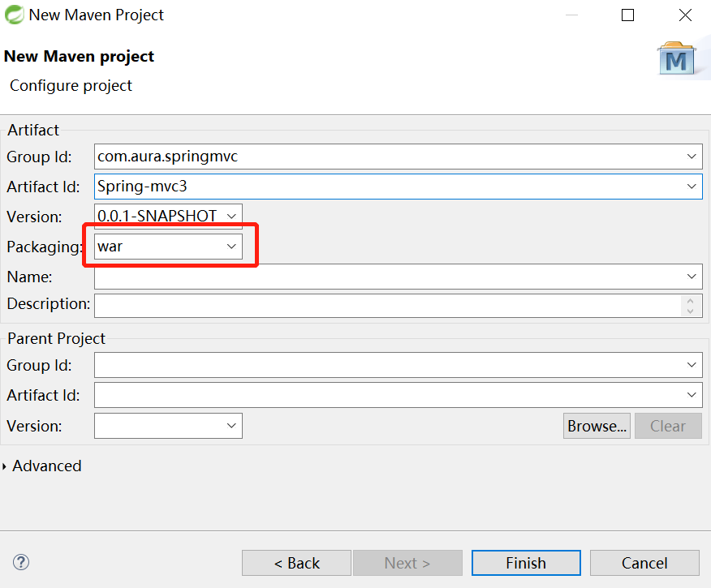Click the Next > button

[407, 563]
